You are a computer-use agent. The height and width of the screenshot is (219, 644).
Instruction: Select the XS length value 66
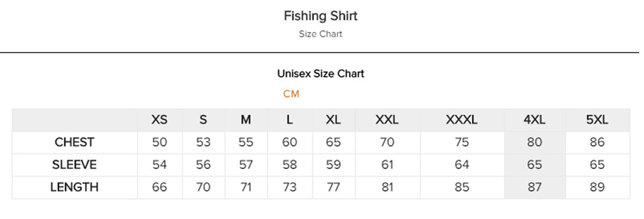[x=159, y=187]
